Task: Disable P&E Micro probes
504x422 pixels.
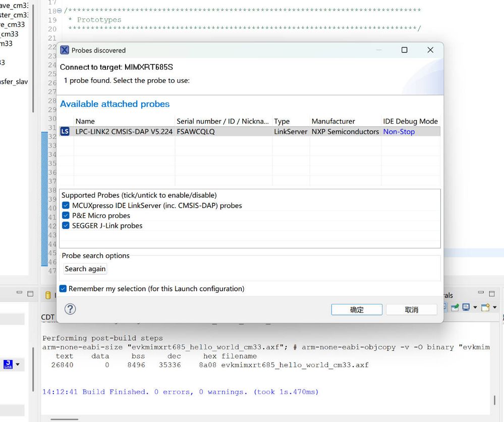Action: click(66, 216)
